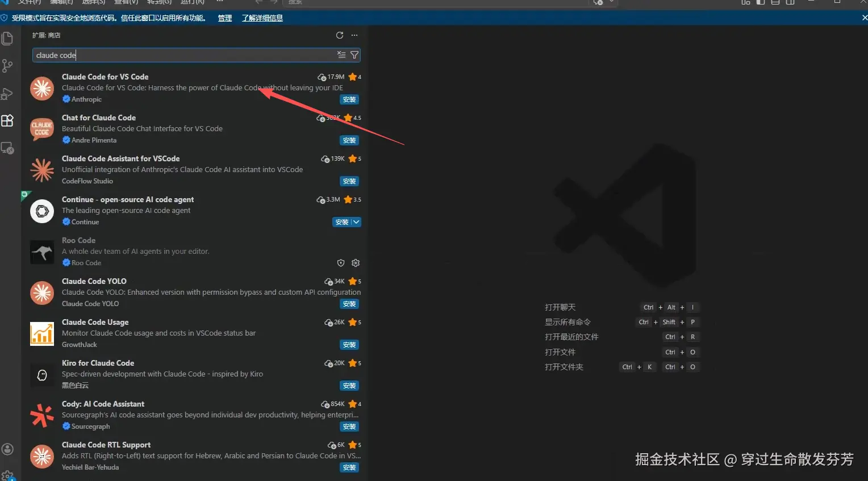868x481 pixels.
Task: Click the 管理 link in the banner
Action: pyautogui.click(x=225, y=18)
